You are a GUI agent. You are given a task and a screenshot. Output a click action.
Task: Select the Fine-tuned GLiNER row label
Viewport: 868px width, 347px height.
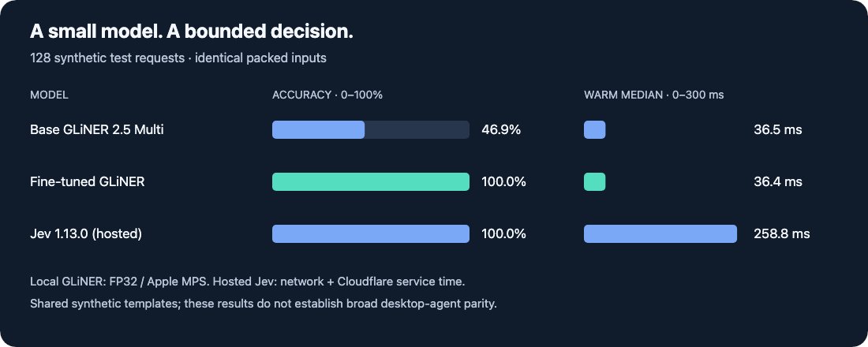[88, 181]
